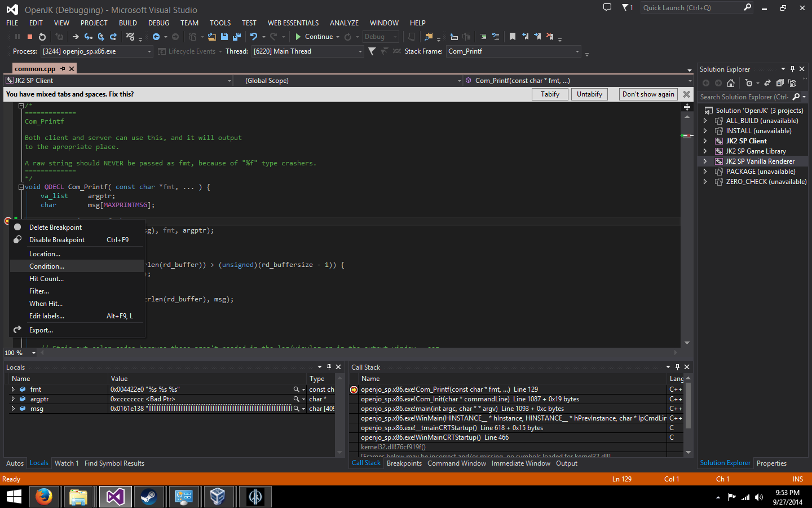Click the Undo icon in the toolbar

click(x=254, y=37)
